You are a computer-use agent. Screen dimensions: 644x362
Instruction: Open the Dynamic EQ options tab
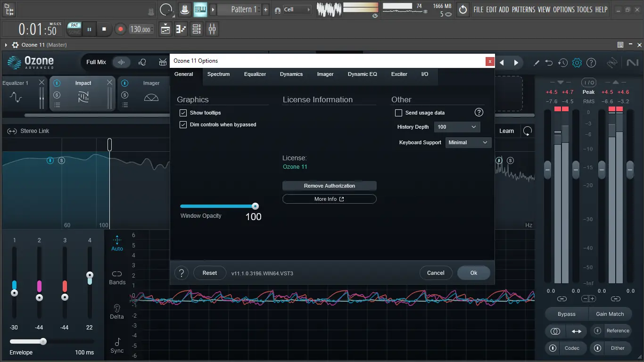click(363, 74)
